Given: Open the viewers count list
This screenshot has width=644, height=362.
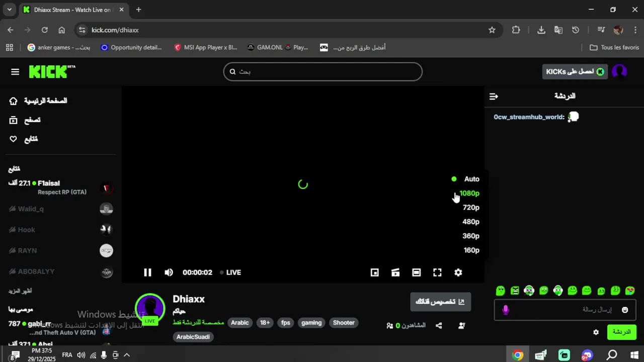Looking at the screenshot, I should [x=406, y=326].
